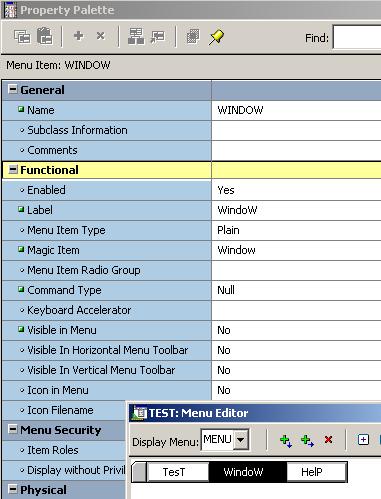Collapse the Physical property group
This screenshot has height=499, width=381.
pyautogui.click(x=13, y=489)
